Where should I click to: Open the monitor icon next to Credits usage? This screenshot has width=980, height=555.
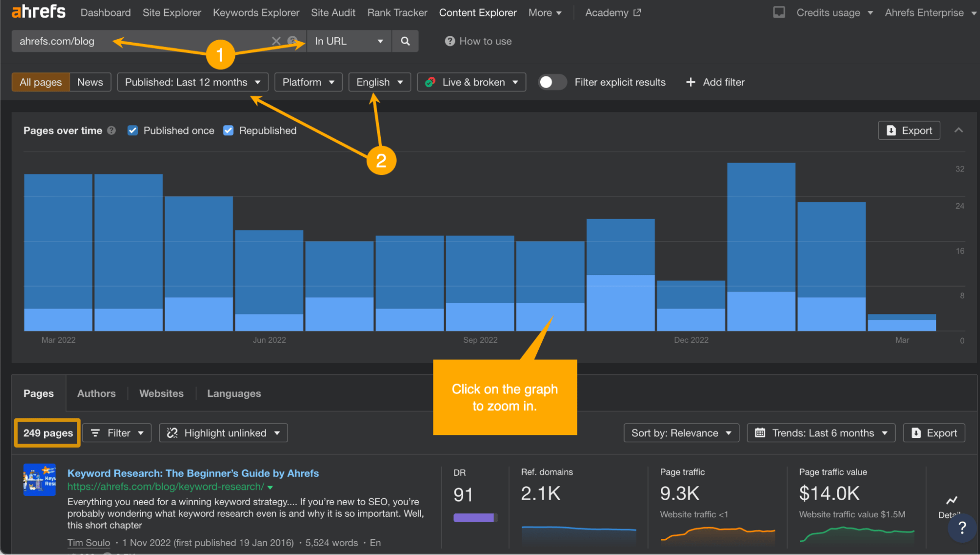pos(779,12)
